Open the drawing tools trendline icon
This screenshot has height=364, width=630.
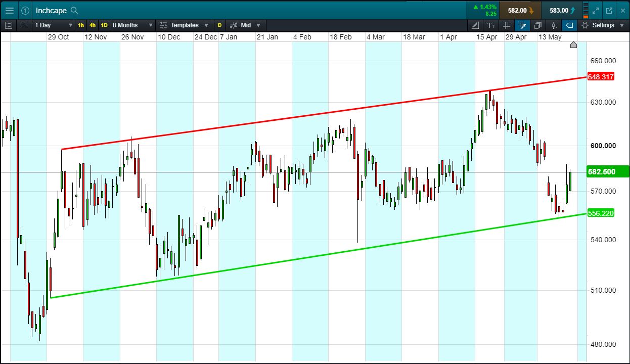[475, 25]
